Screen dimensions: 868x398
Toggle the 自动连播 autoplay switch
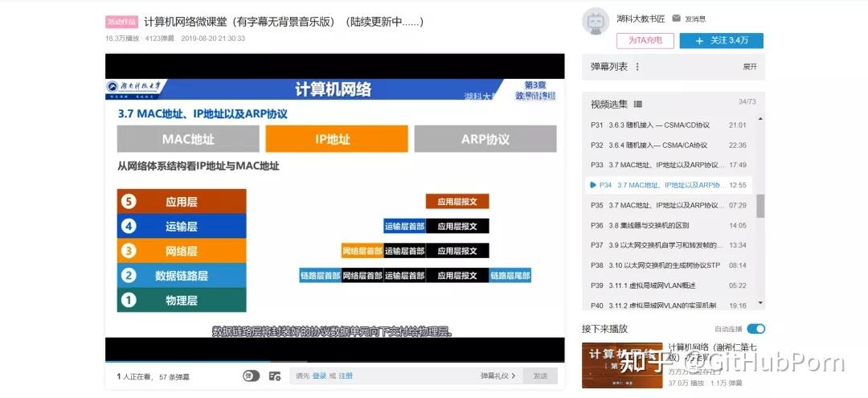pyautogui.click(x=755, y=329)
